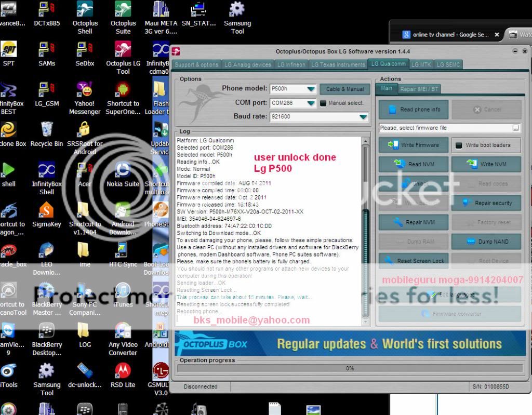Open the Octoplus Suite desktop icon
Screen dimensions: 532x415
tap(123, 18)
